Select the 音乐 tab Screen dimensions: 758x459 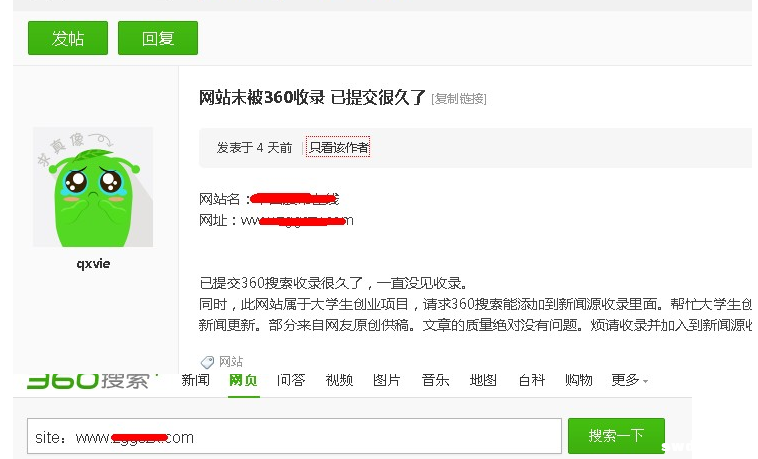435,380
